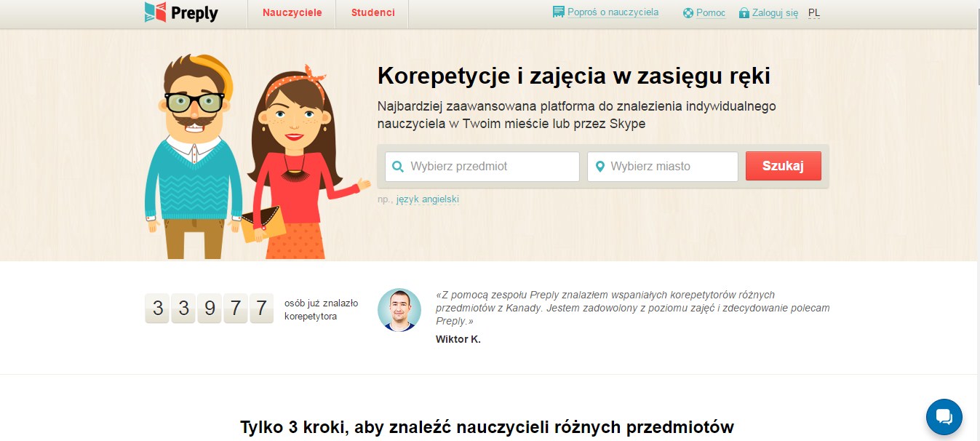Click the magnifier icon in subject field

click(398, 167)
